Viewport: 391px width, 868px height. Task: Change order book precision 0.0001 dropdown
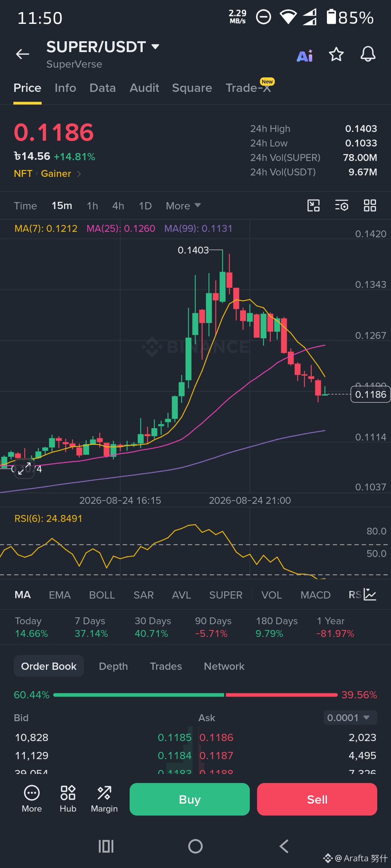point(350,718)
